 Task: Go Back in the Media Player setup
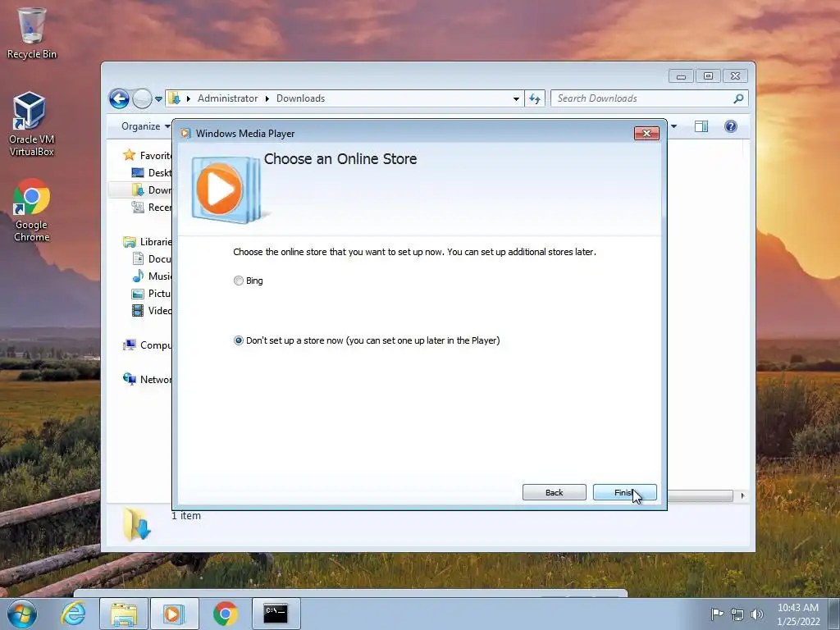pos(554,492)
